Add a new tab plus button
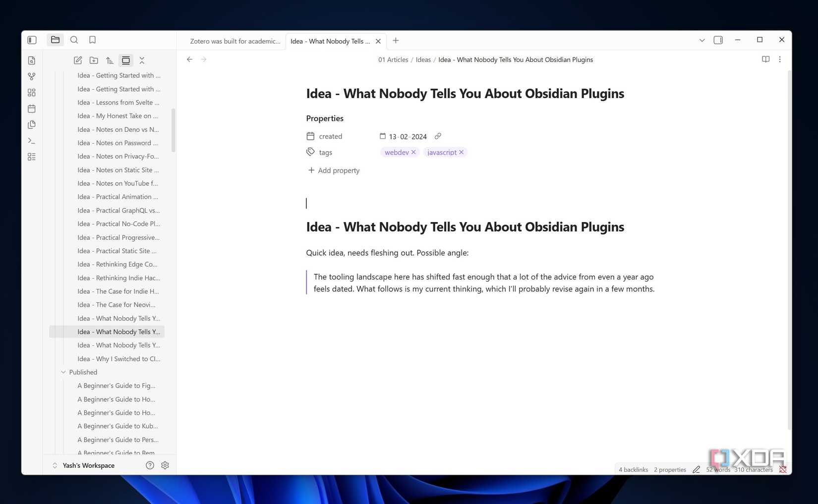 pos(396,41)
